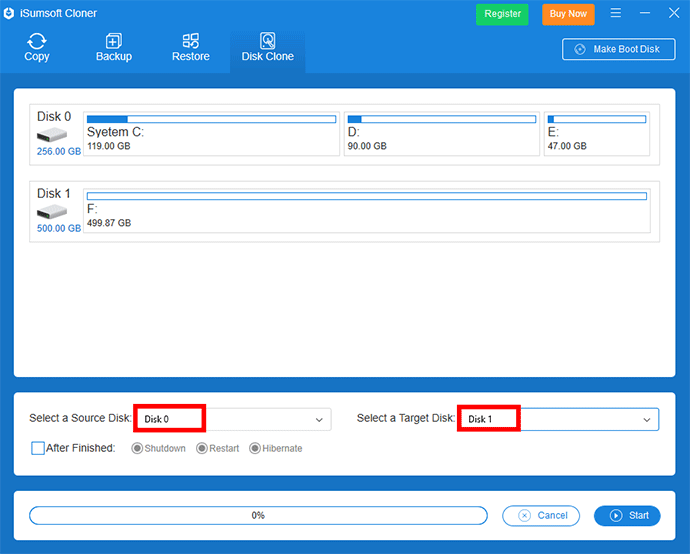Expand the Target Disk dropdown arrow
Screen dimensions: 690x554
pos(647,420)
